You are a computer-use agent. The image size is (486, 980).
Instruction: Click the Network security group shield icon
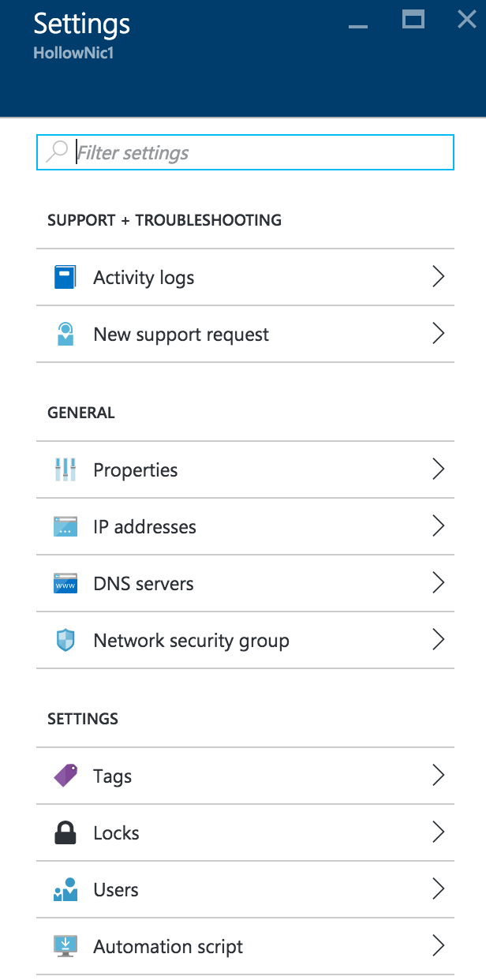pyautogui.click(x=65, y=641)
